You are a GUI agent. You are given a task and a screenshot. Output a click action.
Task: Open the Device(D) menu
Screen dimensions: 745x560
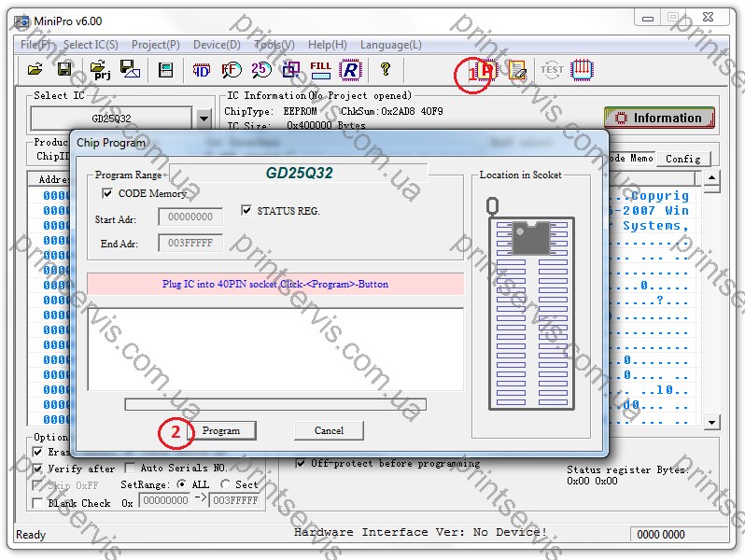pos(217,45)
